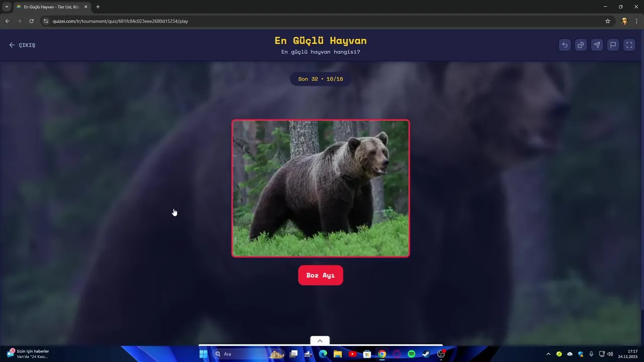Click the browser back arrow
Image resolution: width=644 pixels, height=362 pixels.
pos(7,21)
